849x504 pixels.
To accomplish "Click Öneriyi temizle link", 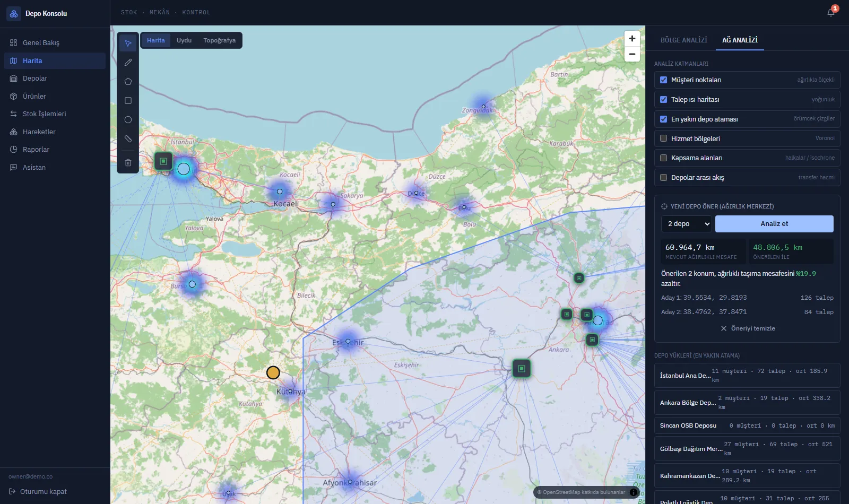I will tap(747, 328).
